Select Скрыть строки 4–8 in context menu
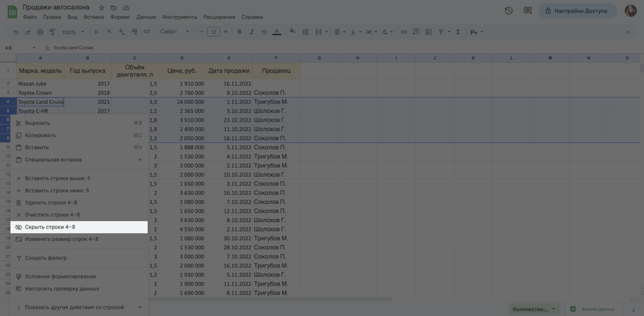This screenshot has width=644, height=316. coord(79,227)
